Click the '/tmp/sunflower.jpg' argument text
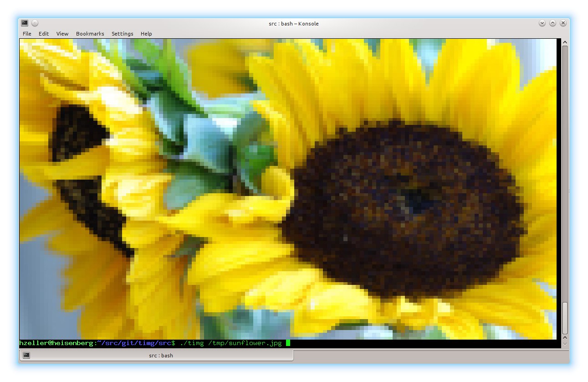The width and height of the screenshot is (588, 382). click(x=245, y=343)
